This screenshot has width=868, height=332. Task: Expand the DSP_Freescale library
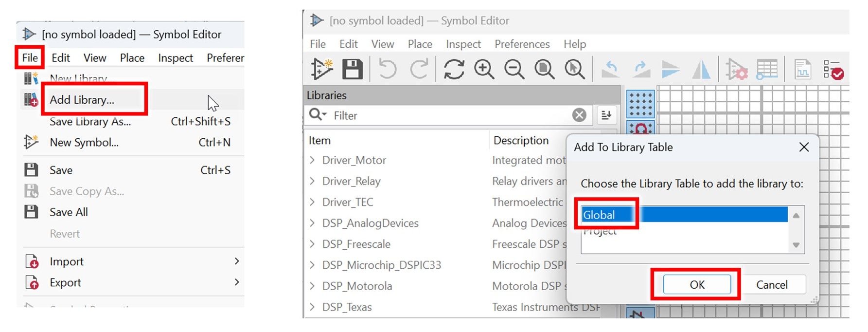[312, 243]
